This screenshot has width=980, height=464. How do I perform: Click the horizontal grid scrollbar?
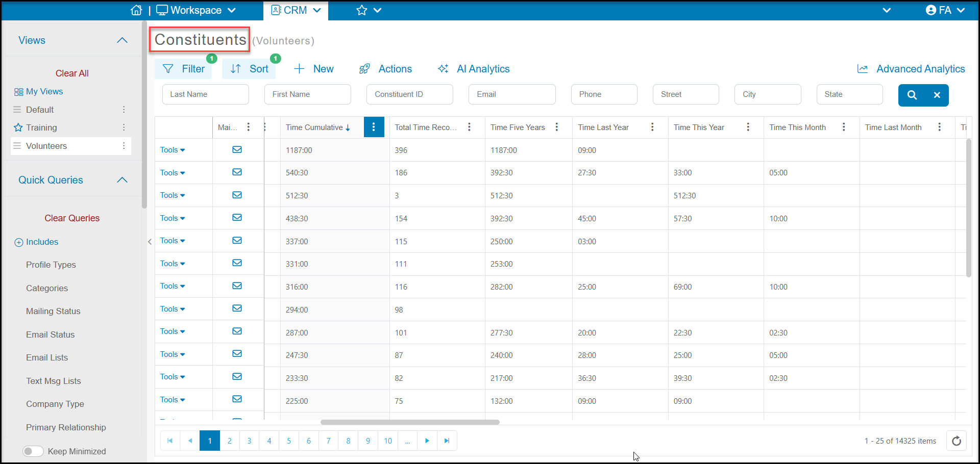[x=410, y=422]
